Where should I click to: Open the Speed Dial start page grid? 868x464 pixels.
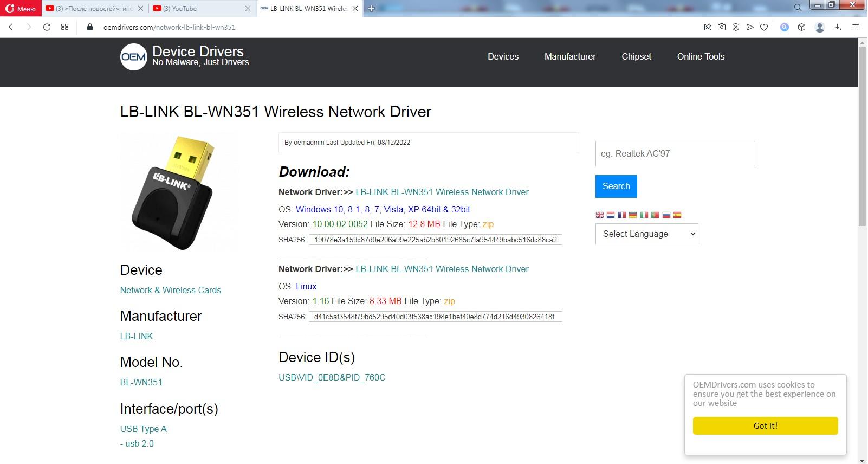pos(65,27)
